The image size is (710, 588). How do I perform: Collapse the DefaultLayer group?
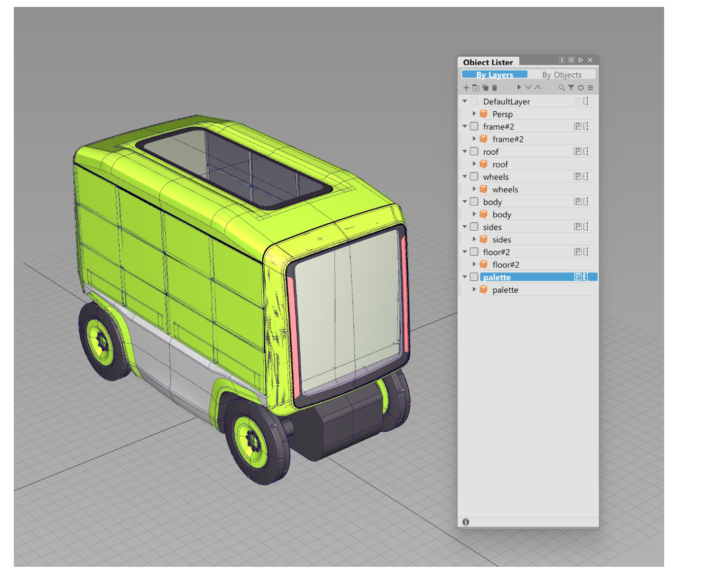tap(465, 101)
